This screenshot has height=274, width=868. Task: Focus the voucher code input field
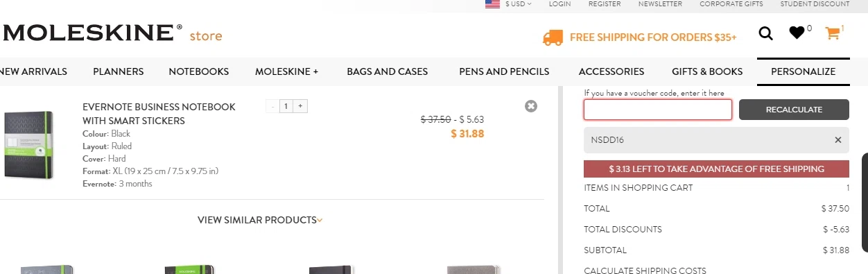click(x=658, y=110)
